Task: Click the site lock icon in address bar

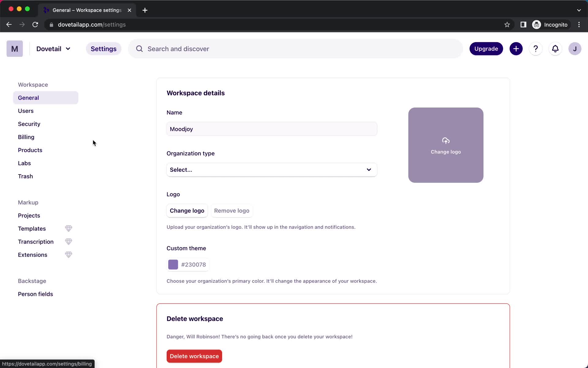Action: pyautogui.click(x=51, y=25)
